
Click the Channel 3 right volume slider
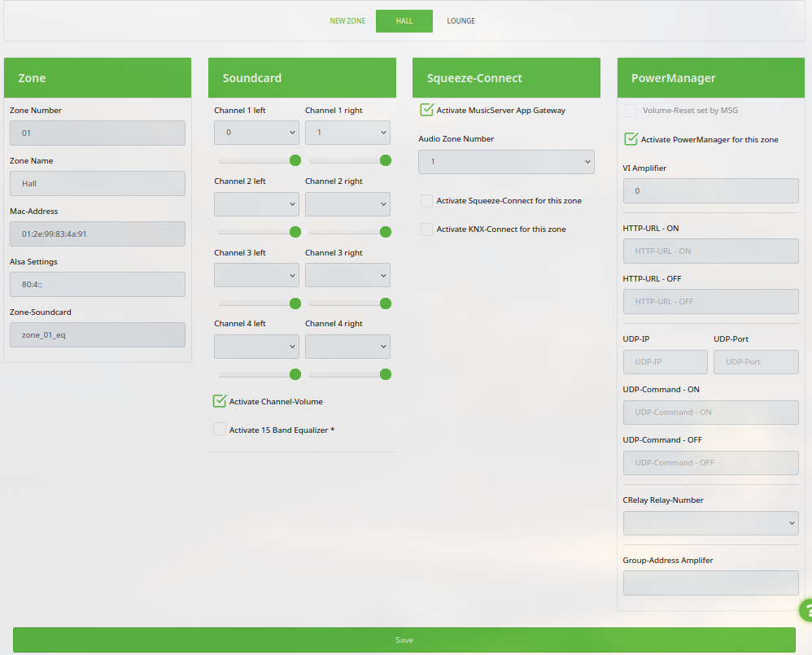(x=350, y=303)
